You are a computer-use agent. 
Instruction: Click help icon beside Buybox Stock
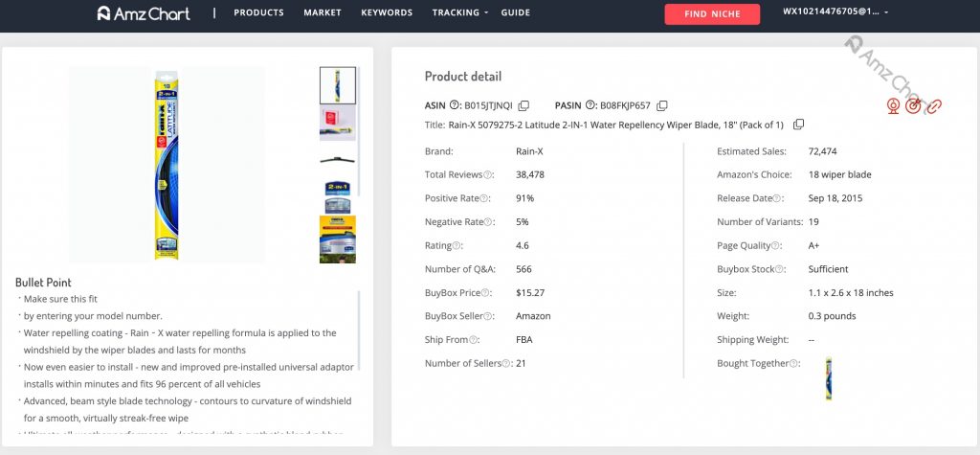click(779, 269)
